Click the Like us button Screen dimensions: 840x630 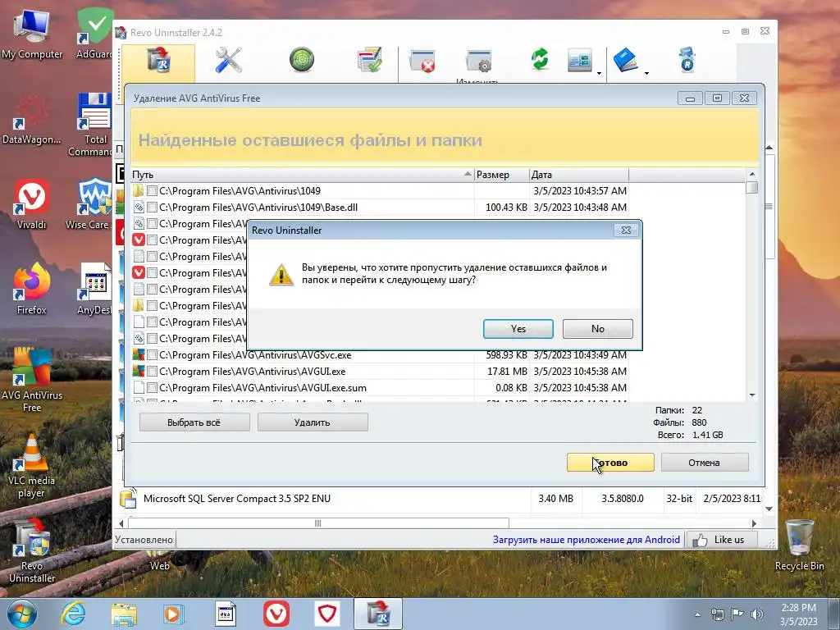click(722, 540)
